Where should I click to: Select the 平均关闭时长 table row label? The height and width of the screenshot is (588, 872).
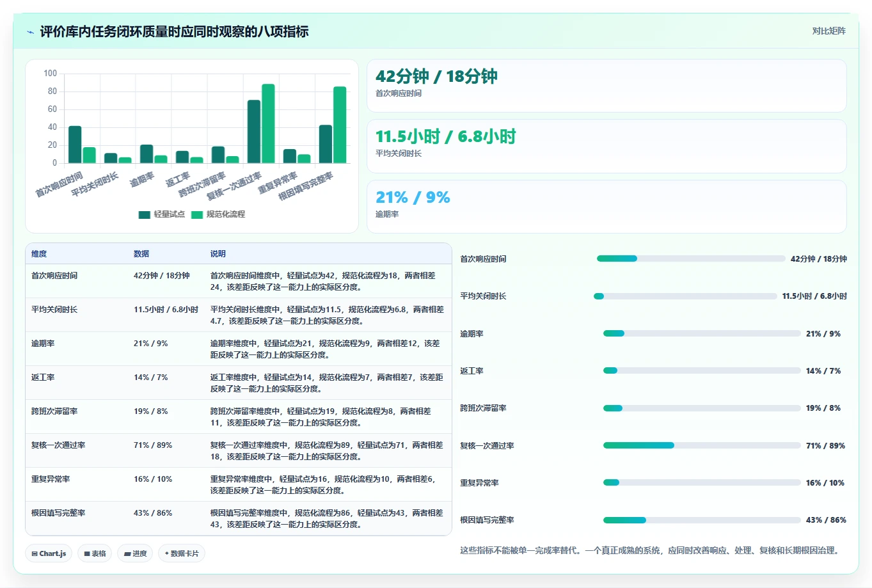pyautogui.click(x=54, y=310)
